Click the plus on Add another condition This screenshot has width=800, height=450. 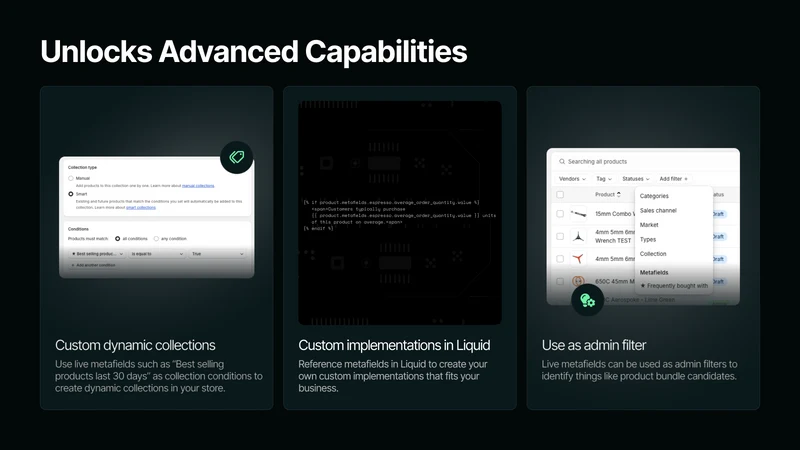[x=73, y=265]
